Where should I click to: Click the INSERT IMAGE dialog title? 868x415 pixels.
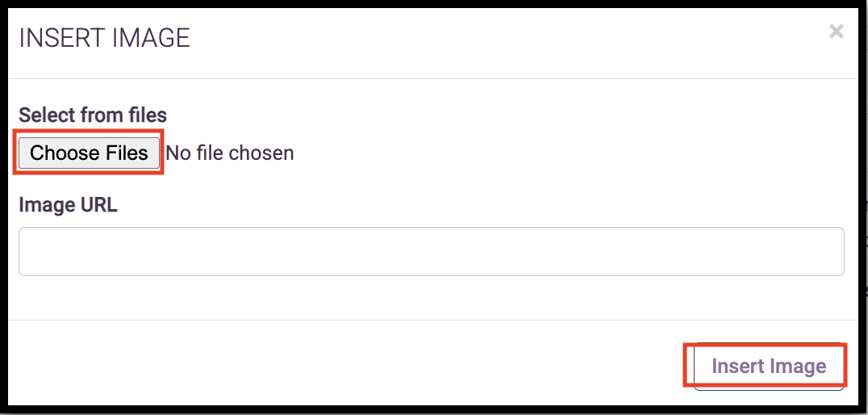click(104, 38)
